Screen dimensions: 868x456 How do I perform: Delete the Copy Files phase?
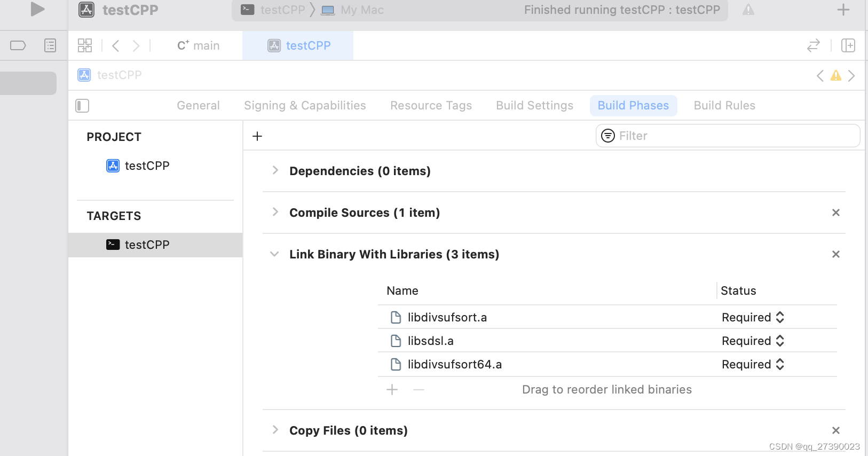pyautogui.click(x=836, y=430)
